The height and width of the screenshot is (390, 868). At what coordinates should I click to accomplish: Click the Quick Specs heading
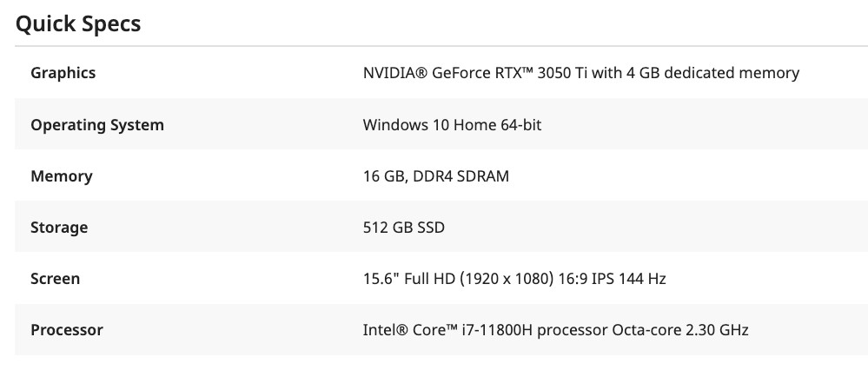(78, 24)
